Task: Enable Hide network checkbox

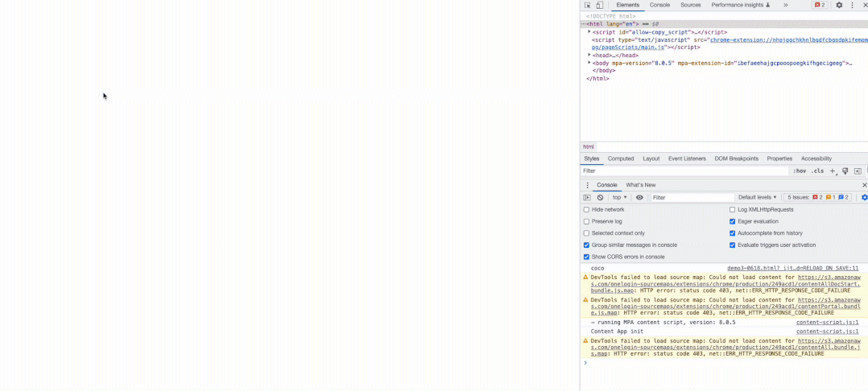Action: 587,210
